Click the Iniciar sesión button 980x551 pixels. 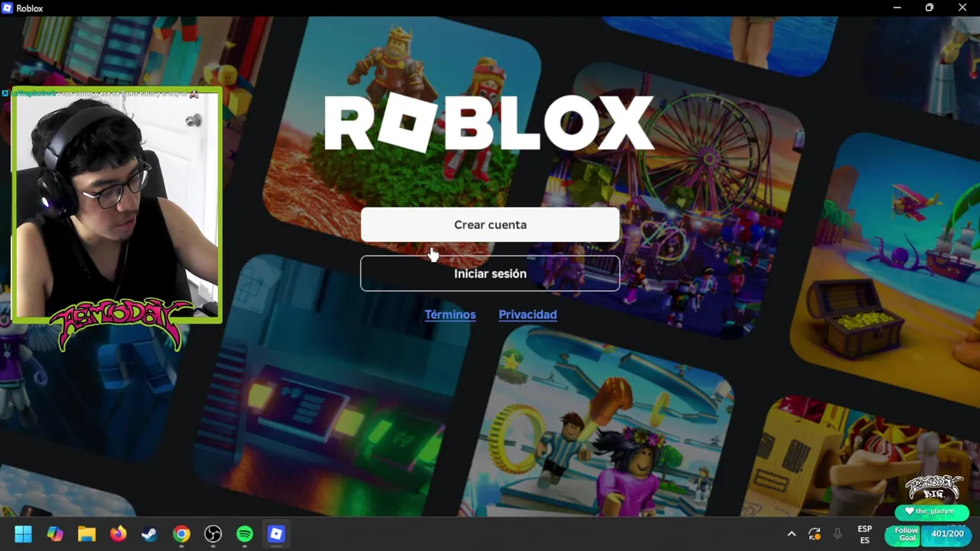(x=490, y=273)
